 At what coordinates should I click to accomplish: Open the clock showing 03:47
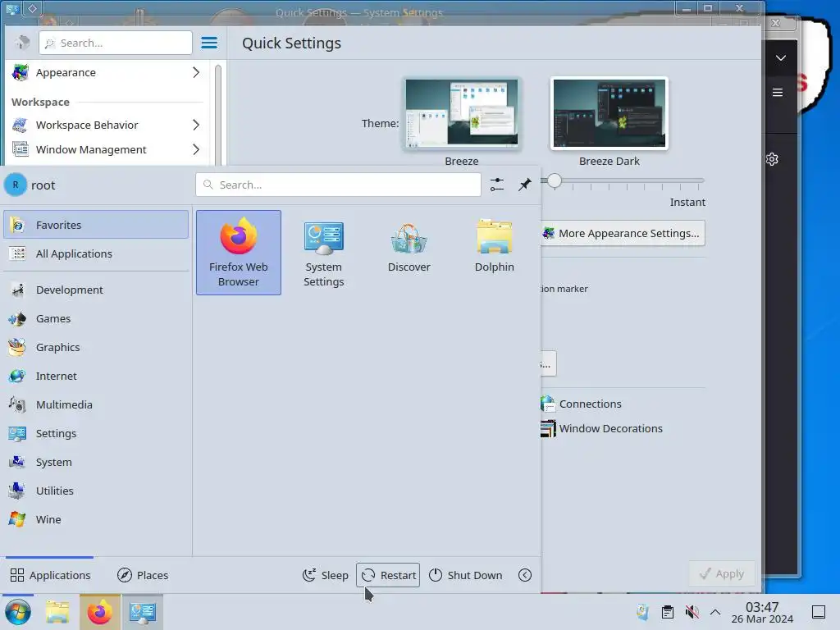tap(762, 612)
